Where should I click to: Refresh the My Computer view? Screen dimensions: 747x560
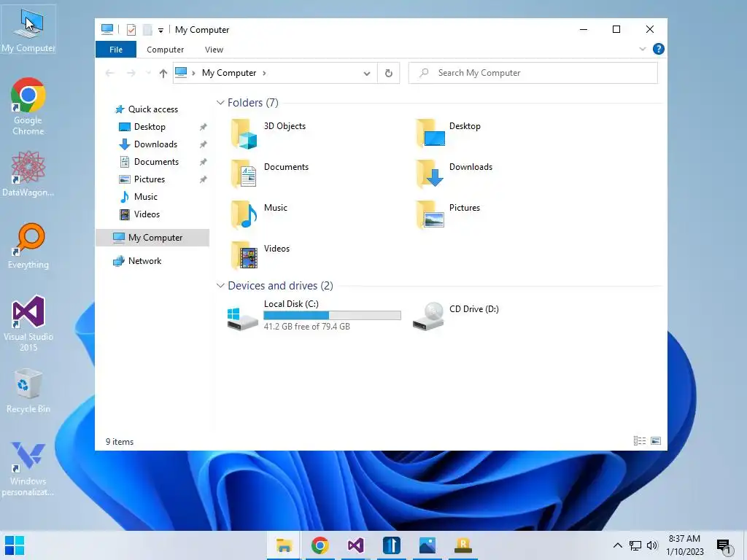coord(389,74)
